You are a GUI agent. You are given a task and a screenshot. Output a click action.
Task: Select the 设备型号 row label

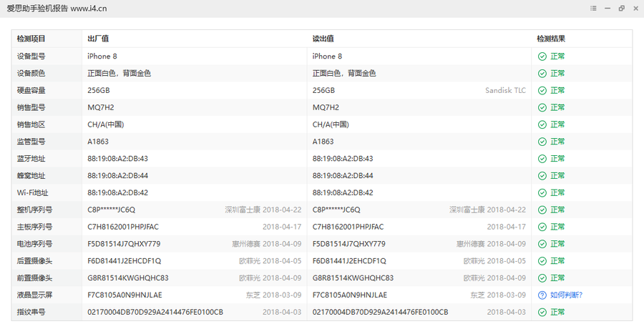coord(31,57)
